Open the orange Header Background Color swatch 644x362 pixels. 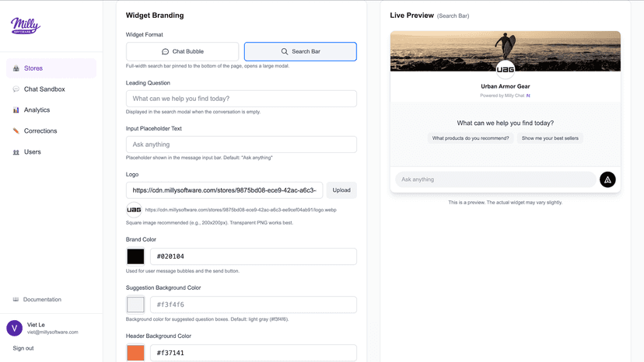click(x=135, y=353)
